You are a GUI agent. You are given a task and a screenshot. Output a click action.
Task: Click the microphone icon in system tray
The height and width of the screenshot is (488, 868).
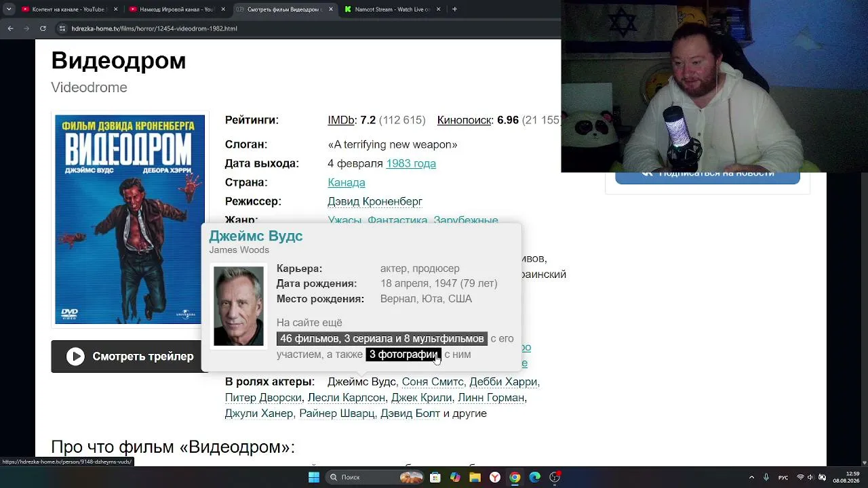click(x=766, y=477)
